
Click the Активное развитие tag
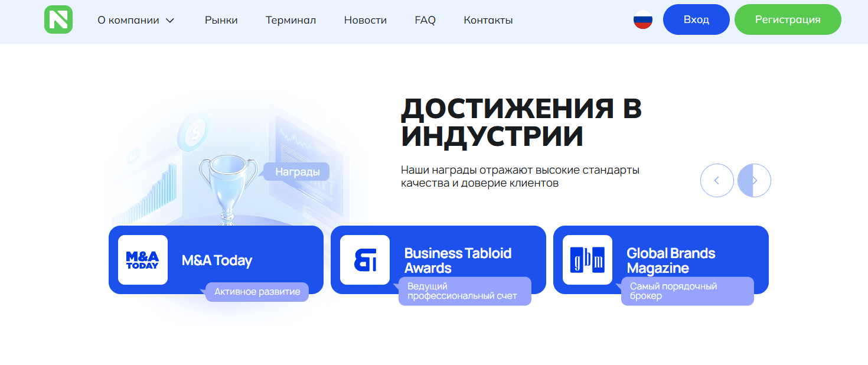point(257,292)
